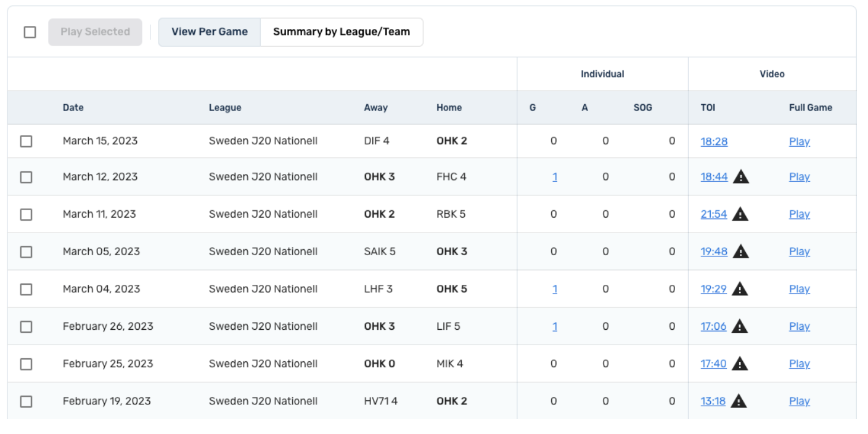Click warning triangle icon beside 18:44 TOI
Image resolution: width=868 pixels, height=434 pixels.
tap(741, 177)
